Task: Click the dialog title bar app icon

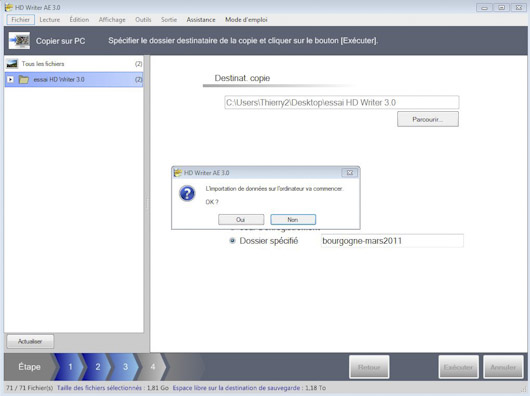Action: (177, 173)
